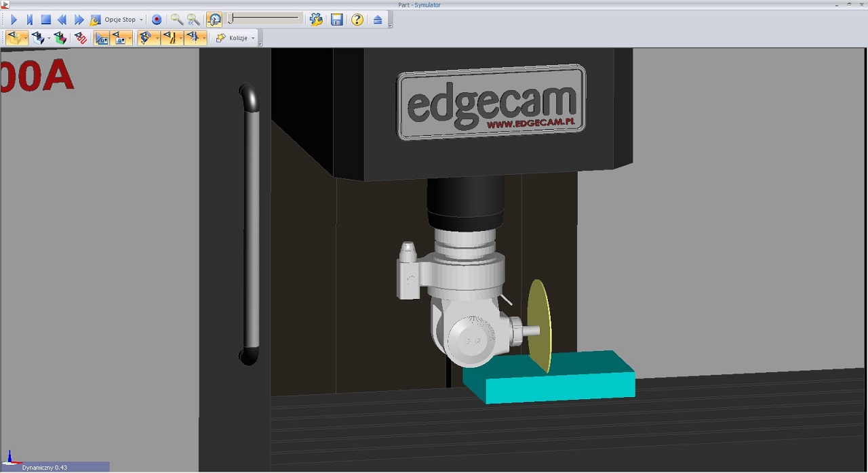Stop the simulation with the square button

tap(46, 20)
